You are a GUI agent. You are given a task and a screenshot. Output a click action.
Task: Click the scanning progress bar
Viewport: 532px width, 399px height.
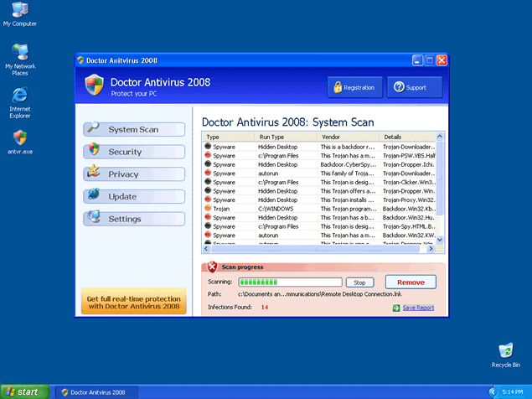290,282
